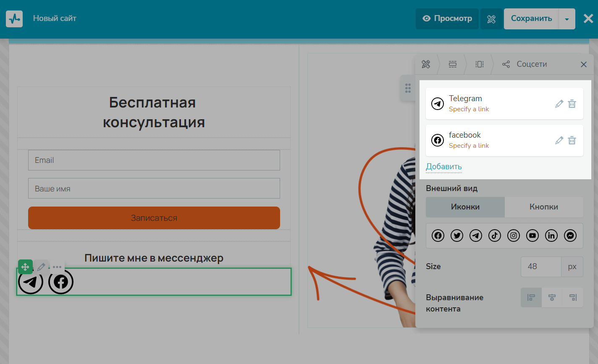This screenshot has height=364, width=598.
Task: Click the Добавить link
Action: tap(444, 167)
